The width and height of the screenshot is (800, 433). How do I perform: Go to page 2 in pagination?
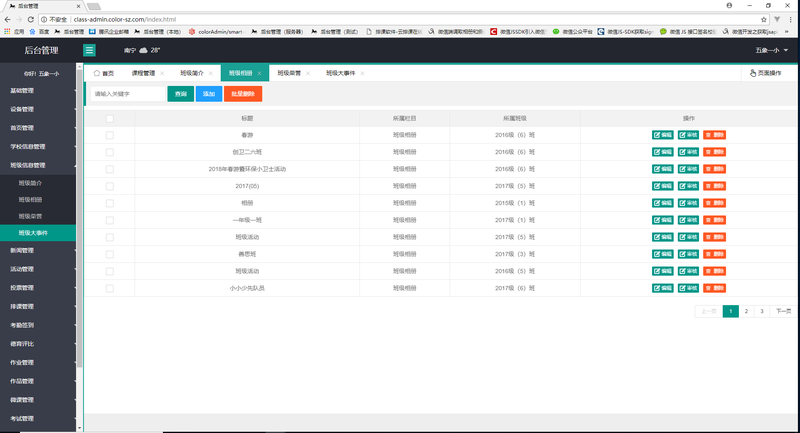(746, 311)
